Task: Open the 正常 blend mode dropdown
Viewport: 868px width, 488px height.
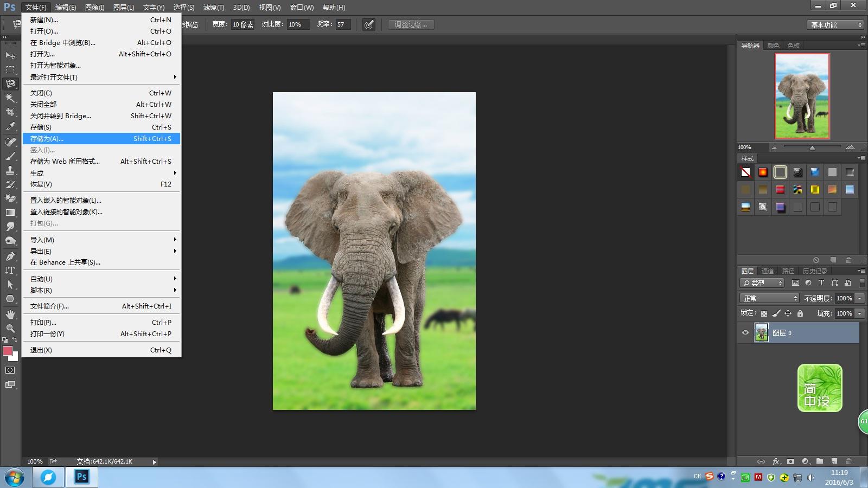Action: click(769, 298)
